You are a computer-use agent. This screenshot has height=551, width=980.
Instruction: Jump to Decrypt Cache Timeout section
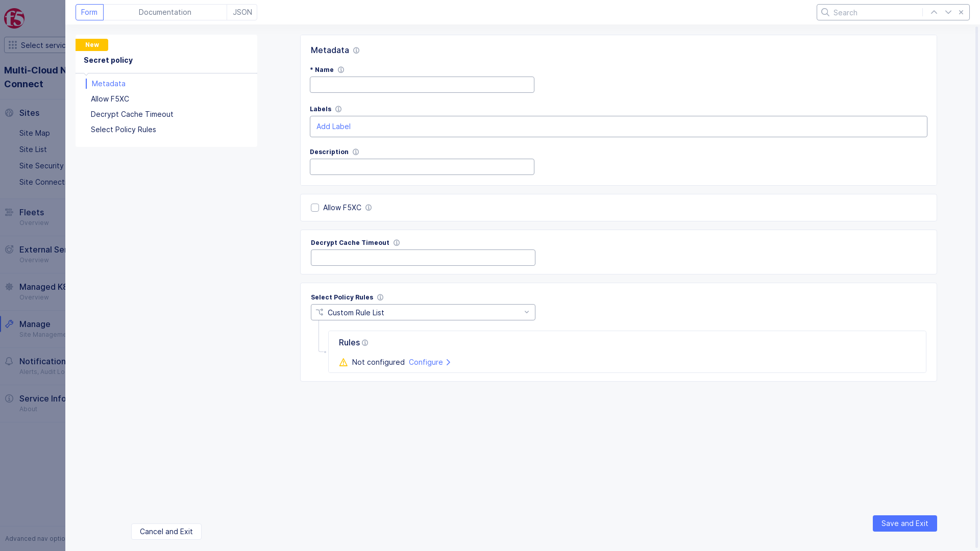(x=132, y=114)
